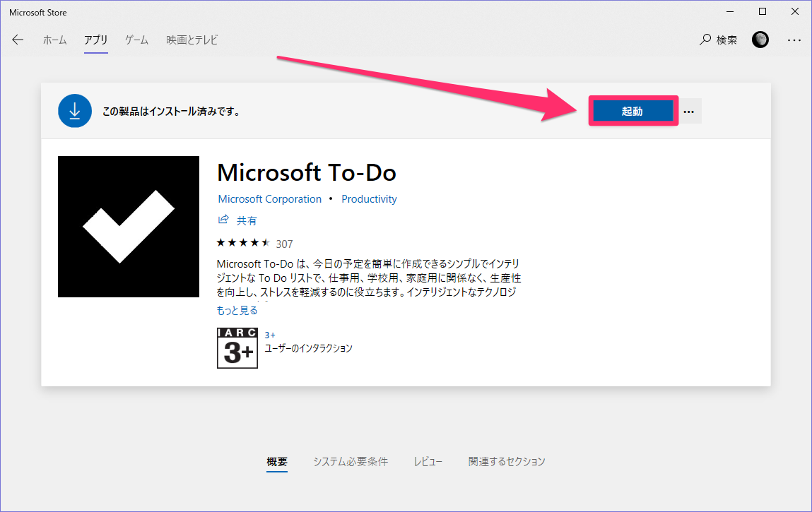This screenshot has height=512, width=812.
Task: Click the star rating row
Action: [243, 243]
